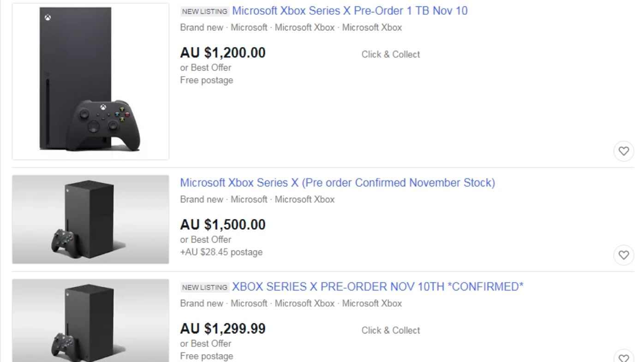This screenshot has width=644, height=362.
Task: Select the thumbnail image of the AU $1,500.00 listing
Action: click(x=90, y=220)
